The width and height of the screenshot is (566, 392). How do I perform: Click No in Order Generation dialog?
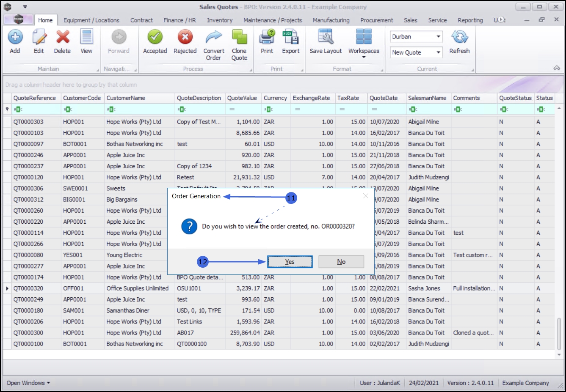pyautogui.click(x=341, y=262)
